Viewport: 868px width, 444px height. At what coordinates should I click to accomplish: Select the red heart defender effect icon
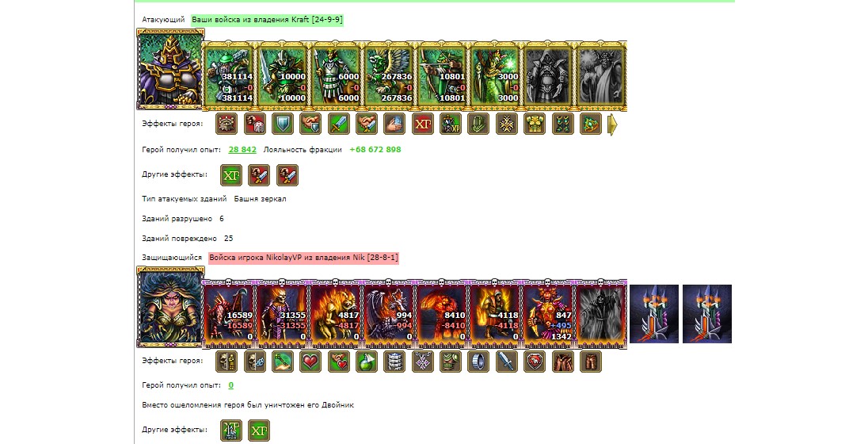pyautogui.click(x=310, y=362)
